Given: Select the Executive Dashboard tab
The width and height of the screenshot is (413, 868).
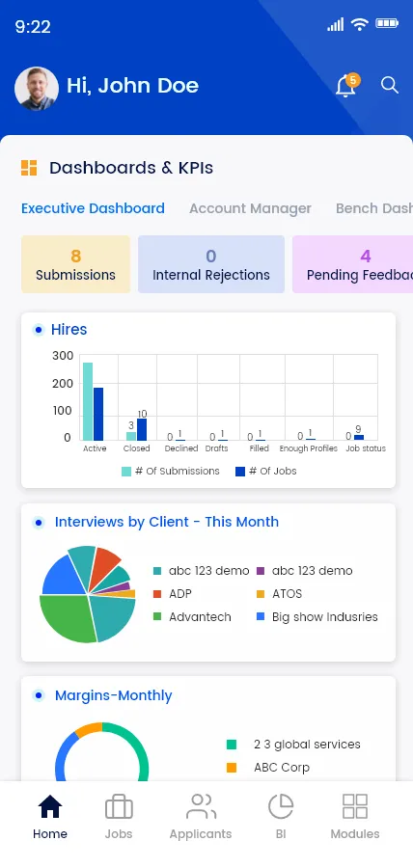Looking at the screenshot, I should click(x=93, y=208).
